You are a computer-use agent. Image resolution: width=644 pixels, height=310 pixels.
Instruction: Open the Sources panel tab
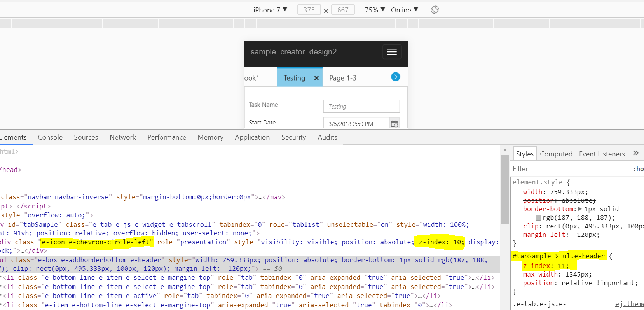pos(86,137)
